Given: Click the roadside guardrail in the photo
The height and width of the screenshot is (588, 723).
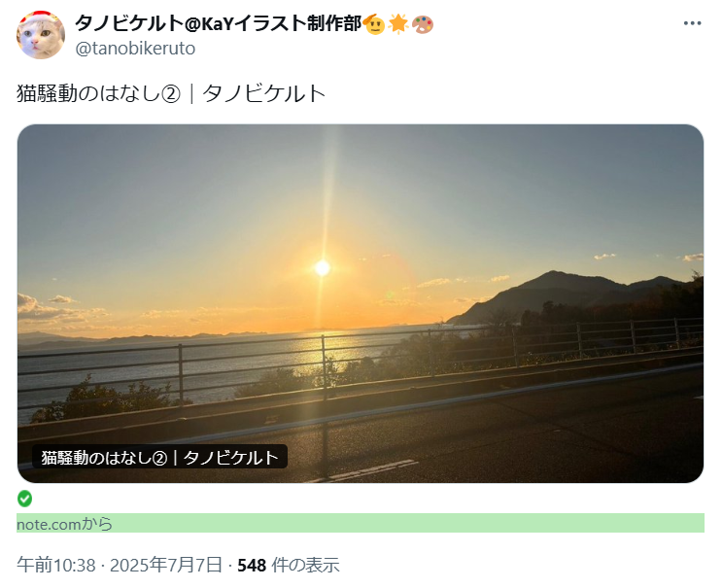Looking at the screenshot, I should point(323,364).
